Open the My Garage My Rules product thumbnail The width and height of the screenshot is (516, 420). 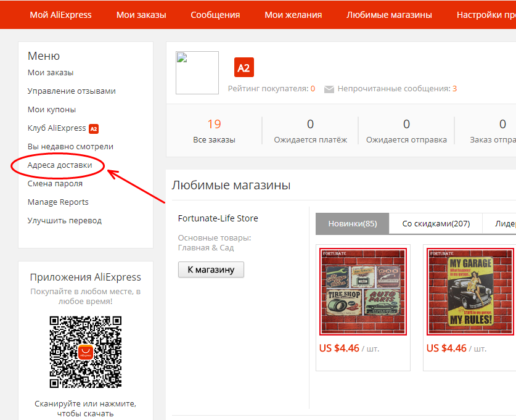(470, 292)
